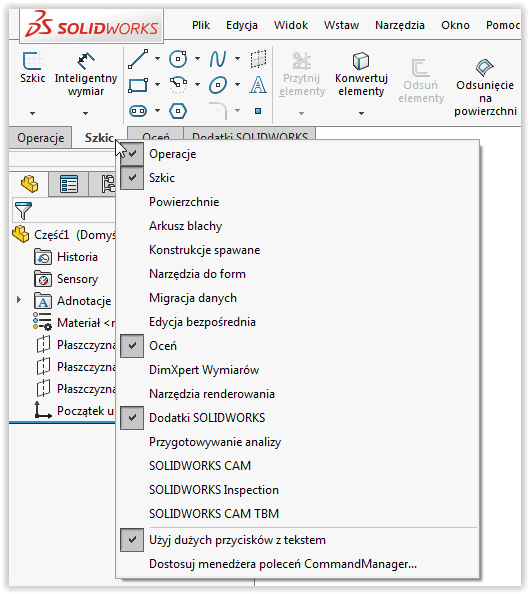The height and width of the screenshot is (594, 529).
Task: Select the Straight Slot tool
Action: coord(138,111)
